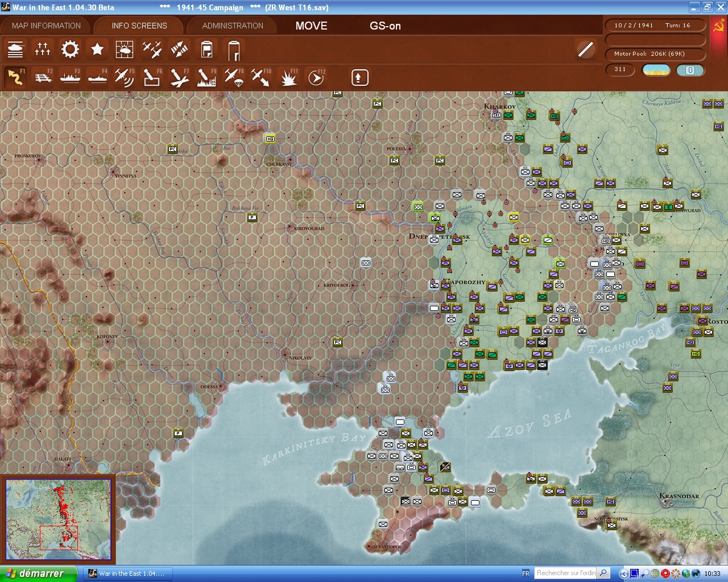The width and height of the screenshot is (728, 582).
Task: Click the FR language indicator
Action: pyautogui.click(x=526, y=573)
